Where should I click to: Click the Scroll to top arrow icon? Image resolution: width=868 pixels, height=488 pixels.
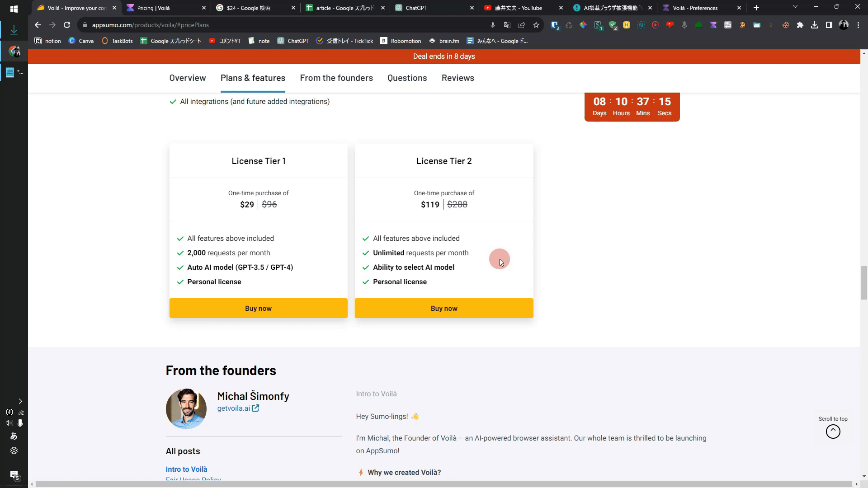click(833, 432)
